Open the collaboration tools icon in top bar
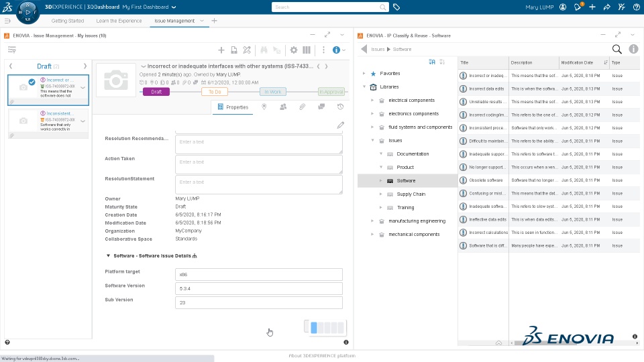Screen dimensions: 644x362 tap(621, 7)
